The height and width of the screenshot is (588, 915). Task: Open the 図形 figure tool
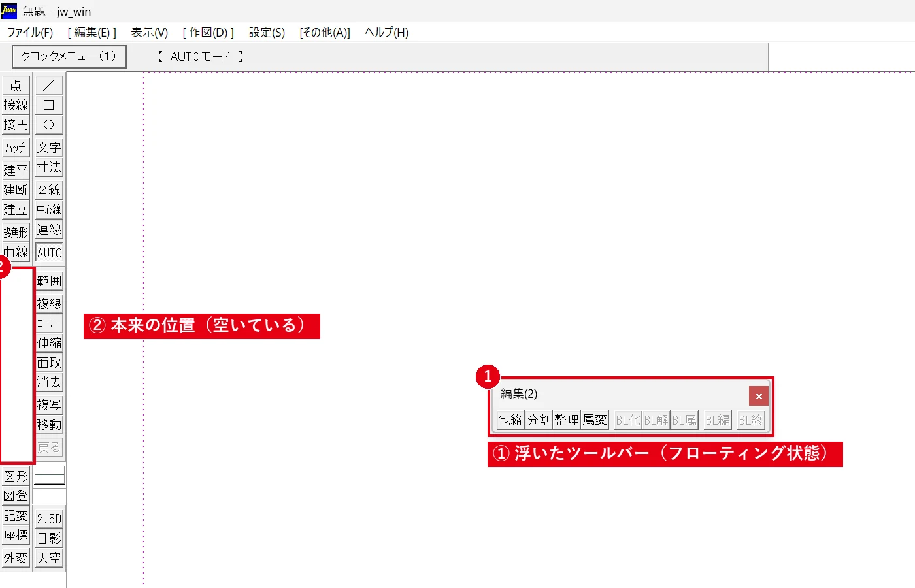[16, 476]
